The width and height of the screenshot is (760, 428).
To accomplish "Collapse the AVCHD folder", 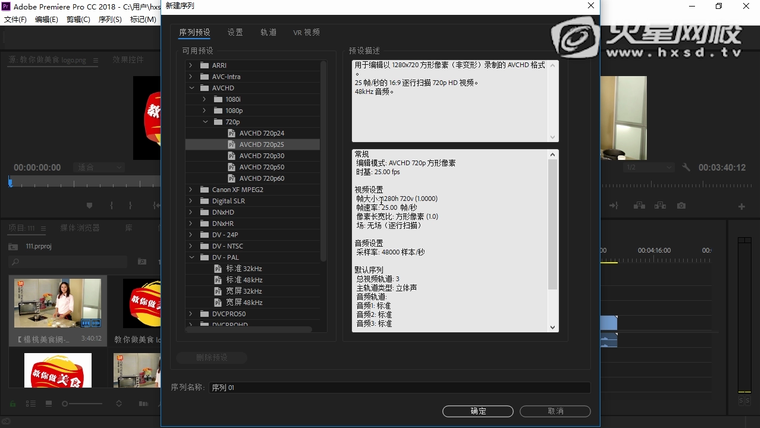I will [x=190, y=88].
